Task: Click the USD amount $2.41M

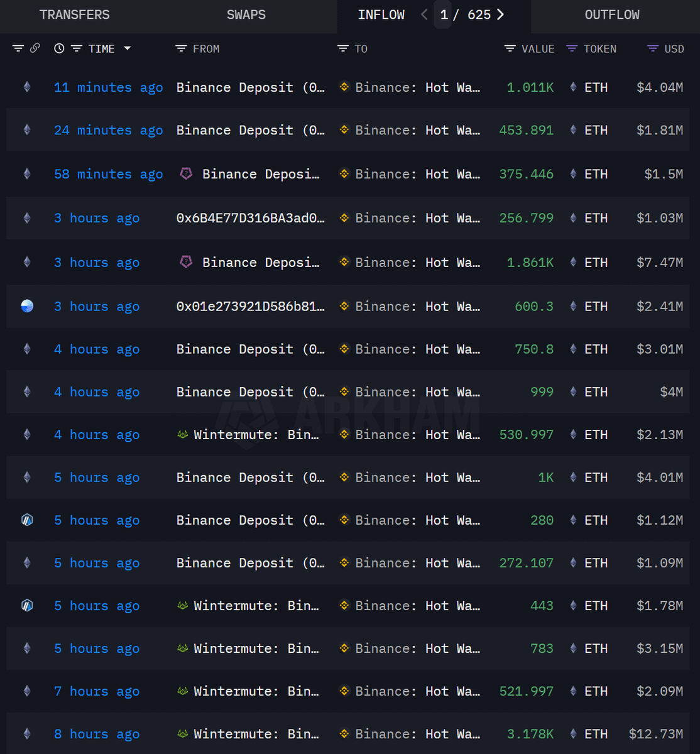Action: [x=660, y=307]
